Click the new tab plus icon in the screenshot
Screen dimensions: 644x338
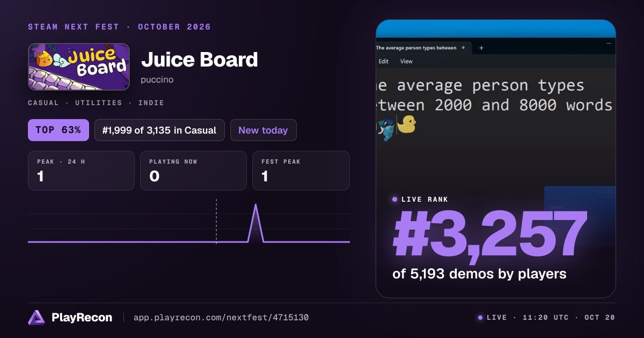481,48
